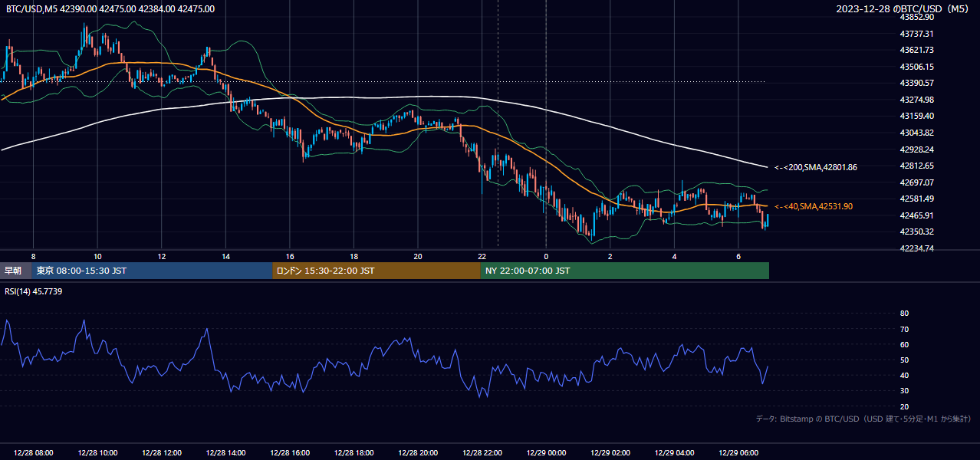Viewport: 980px width, 460px height.
Task: Click hour tick 14 under the price chart
Action: tap(225, 256)
